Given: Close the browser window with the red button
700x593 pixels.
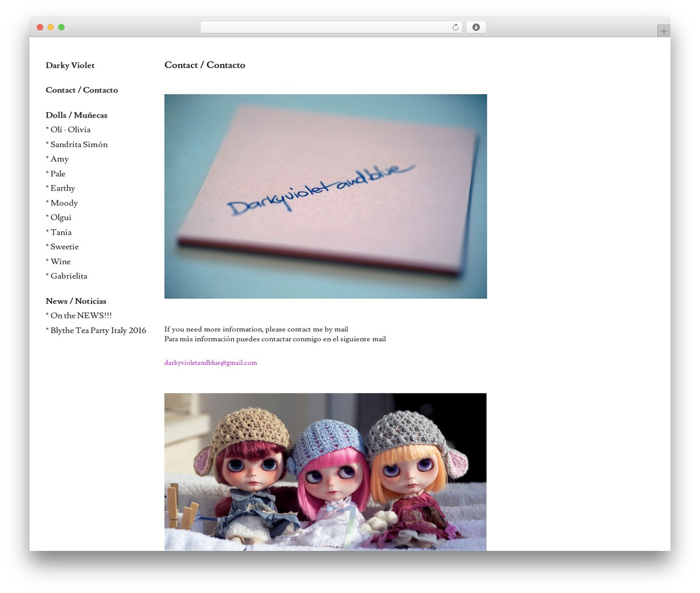Looking at the screenshot, I should tap(40, 27).
